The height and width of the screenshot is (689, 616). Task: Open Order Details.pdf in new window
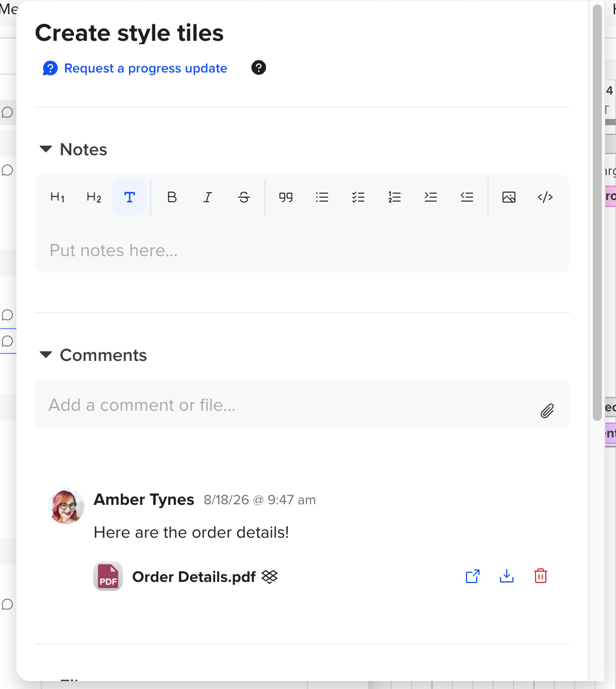click(473, 576)
